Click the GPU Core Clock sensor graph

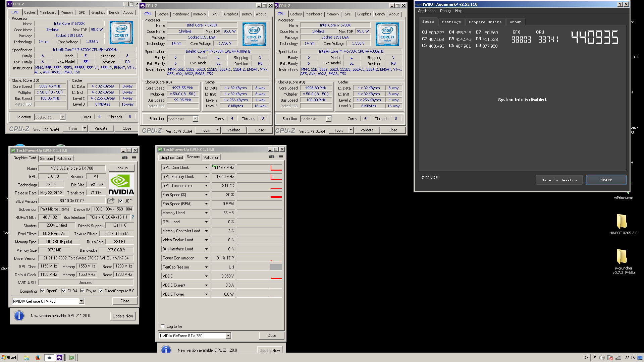point(259,168)
